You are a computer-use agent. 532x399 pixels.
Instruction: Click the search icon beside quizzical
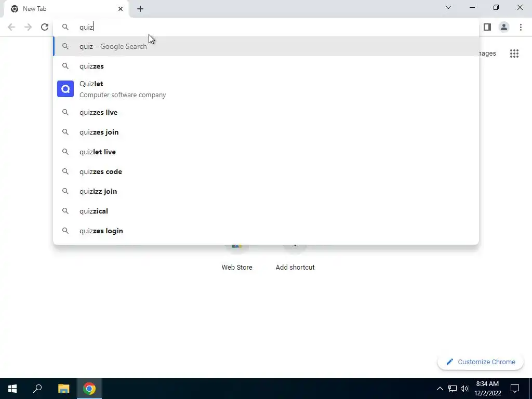click(x=65, y=211)
